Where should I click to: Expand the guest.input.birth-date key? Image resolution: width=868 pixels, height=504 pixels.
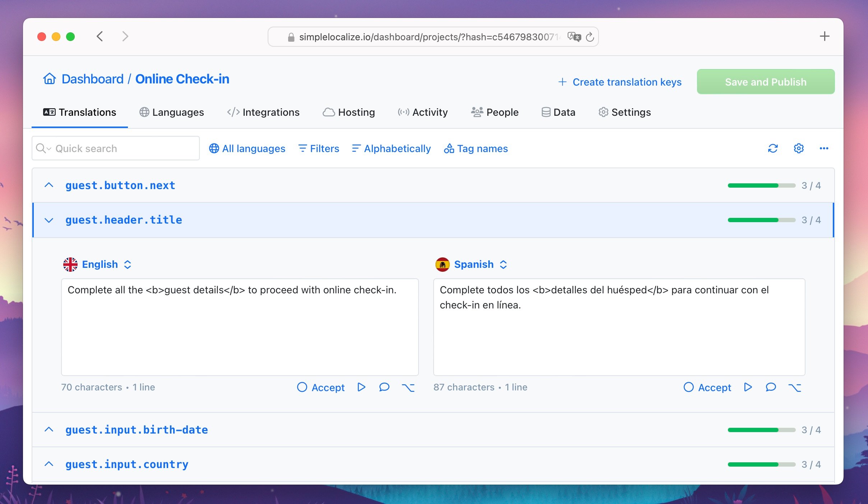49,430
